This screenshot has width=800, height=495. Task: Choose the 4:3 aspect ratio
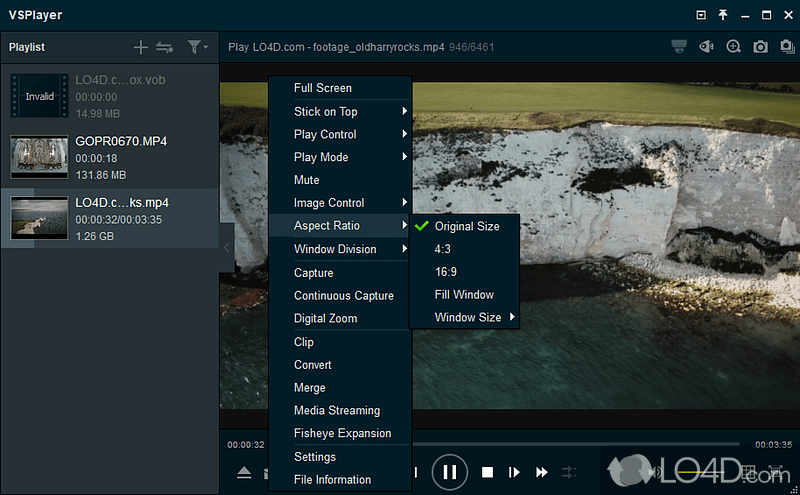tap(464, 249)
